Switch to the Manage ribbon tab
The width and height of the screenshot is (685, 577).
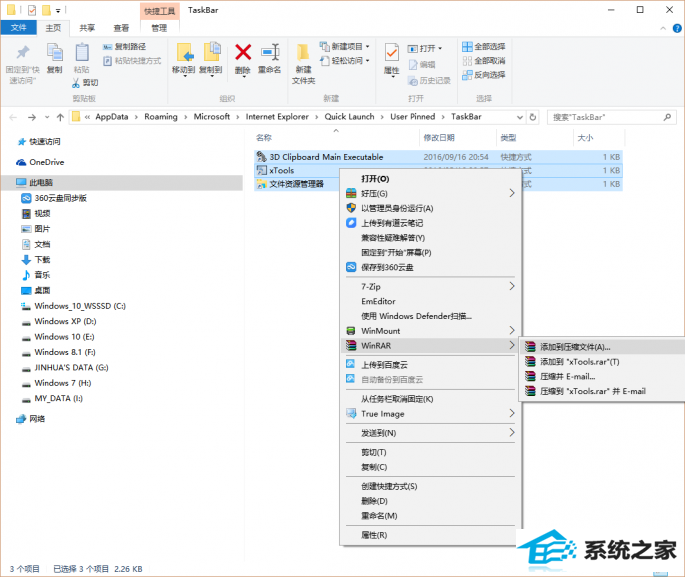[x=159, y=28]
